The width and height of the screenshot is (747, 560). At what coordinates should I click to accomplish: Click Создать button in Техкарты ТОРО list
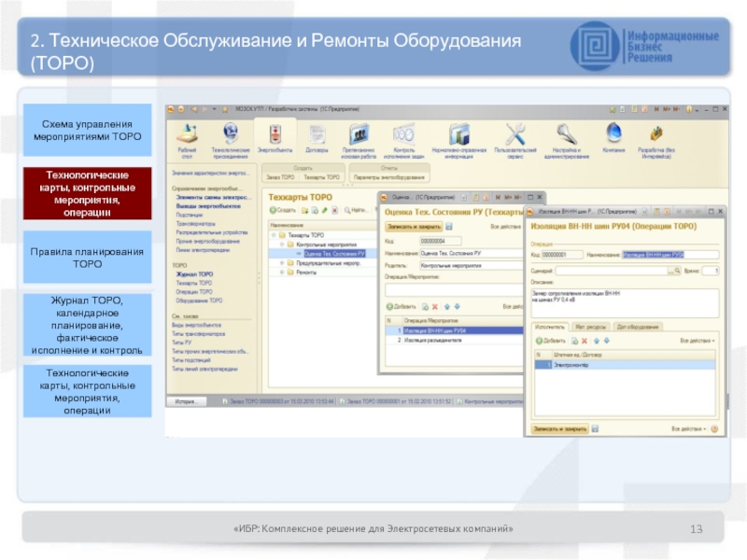(283, 210)
